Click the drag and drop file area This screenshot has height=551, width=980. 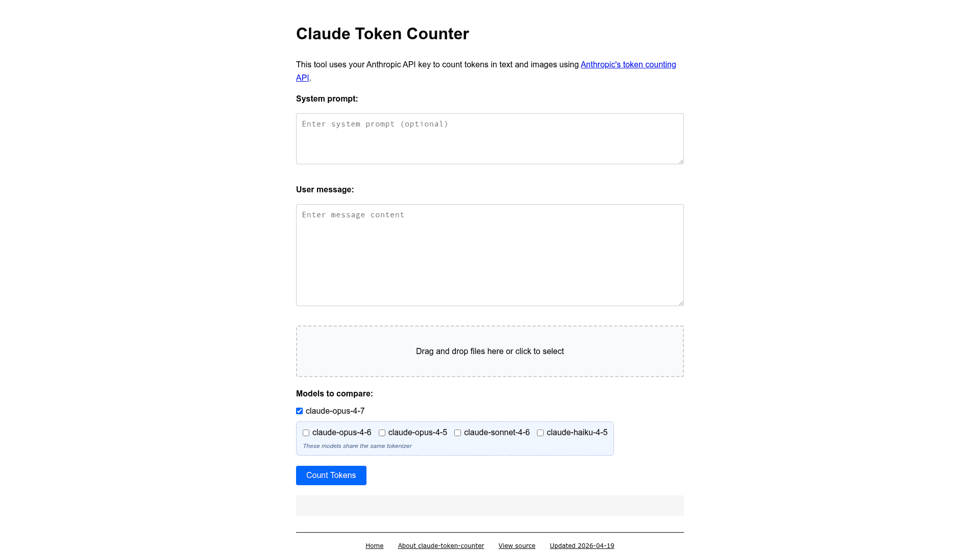489,351
